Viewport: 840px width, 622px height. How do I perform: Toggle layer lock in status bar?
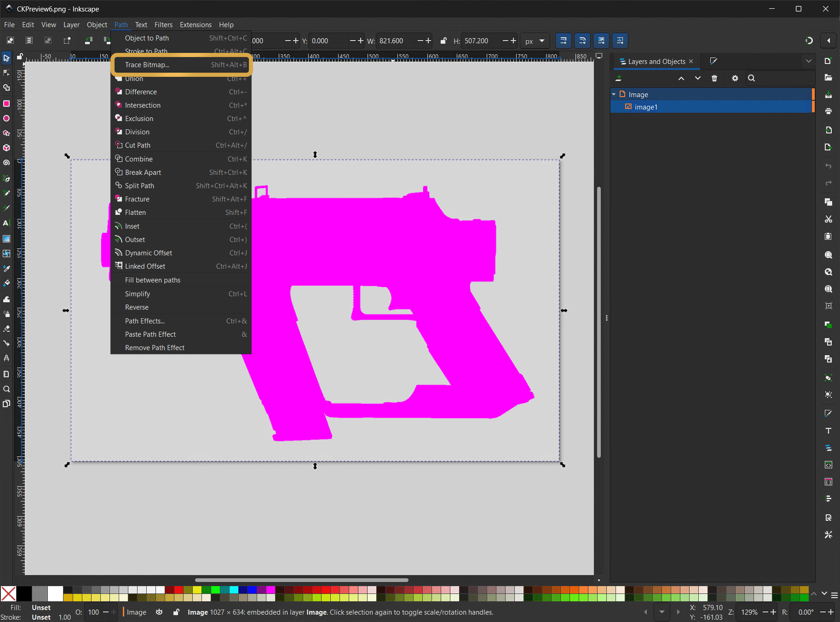click(176, 612)
